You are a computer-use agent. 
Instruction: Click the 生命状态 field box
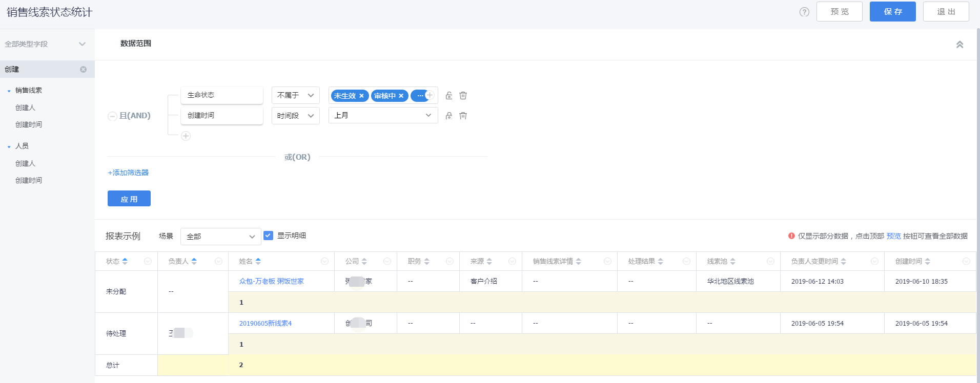tap(222, 95)
